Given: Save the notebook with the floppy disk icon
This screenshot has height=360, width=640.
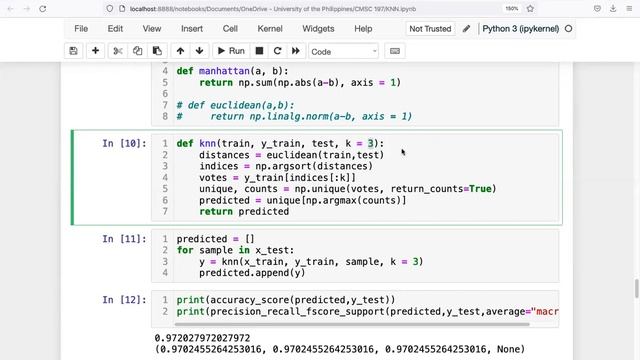Looking at the screenshot, I should (x=73, y=51).
